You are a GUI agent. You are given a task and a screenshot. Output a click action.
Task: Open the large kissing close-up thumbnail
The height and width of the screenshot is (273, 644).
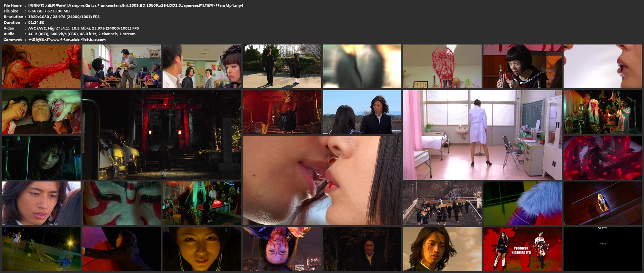point(322,180)
